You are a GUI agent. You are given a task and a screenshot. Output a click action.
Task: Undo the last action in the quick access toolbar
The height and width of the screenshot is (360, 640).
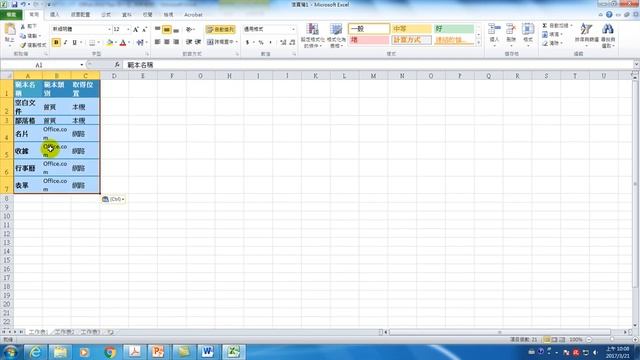coord(24,4)
